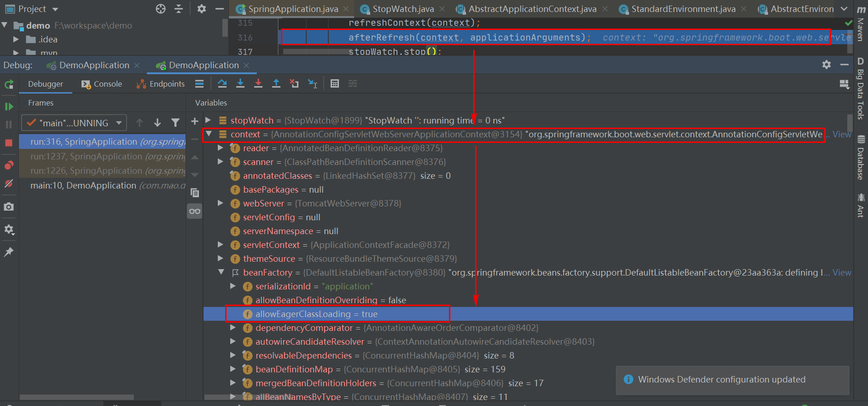Select frame run:1237, SpringApplication
868x406 pixels.
click(102, 157)
